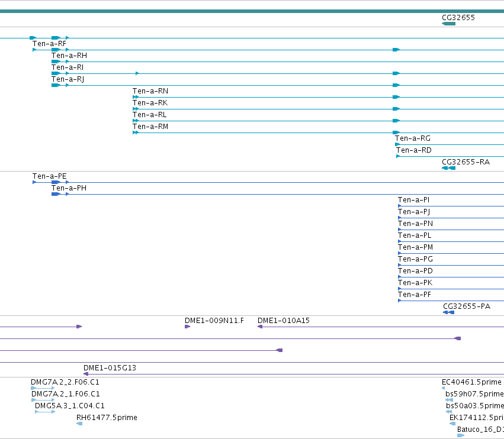504x439 pixels.
Task: Select the Ten-a-RK transcript label
Action: [150, 103]
